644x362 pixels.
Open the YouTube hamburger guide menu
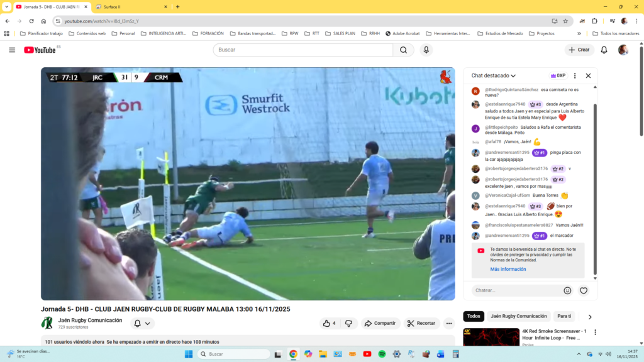12,50
